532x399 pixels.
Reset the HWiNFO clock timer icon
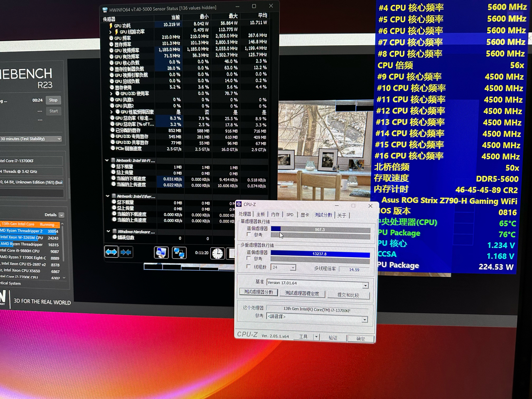point(217,253)
